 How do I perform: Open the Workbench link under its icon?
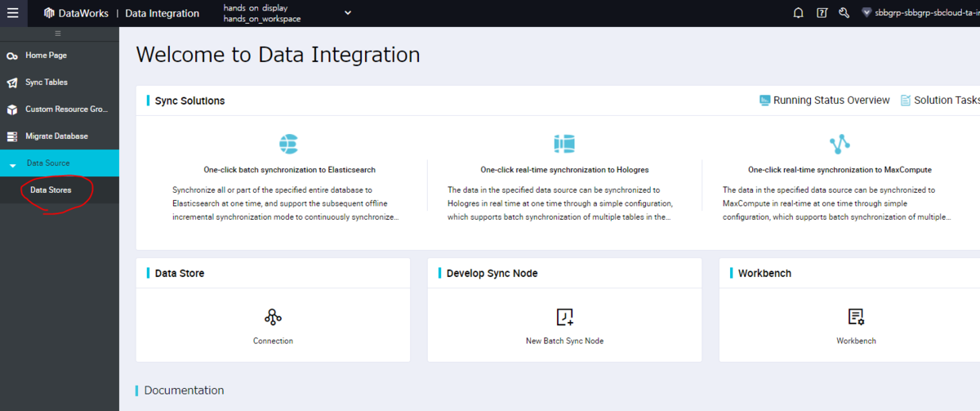tap(856, 341)
